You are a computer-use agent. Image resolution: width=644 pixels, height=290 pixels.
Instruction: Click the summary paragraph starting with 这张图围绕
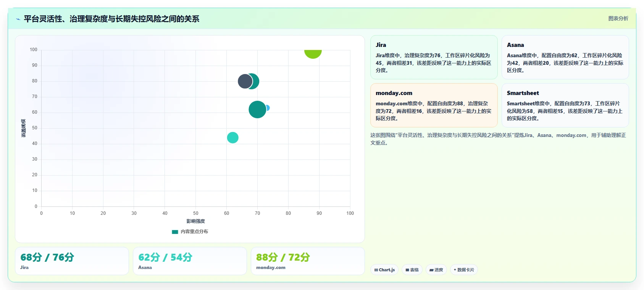[x=498, y=139]
